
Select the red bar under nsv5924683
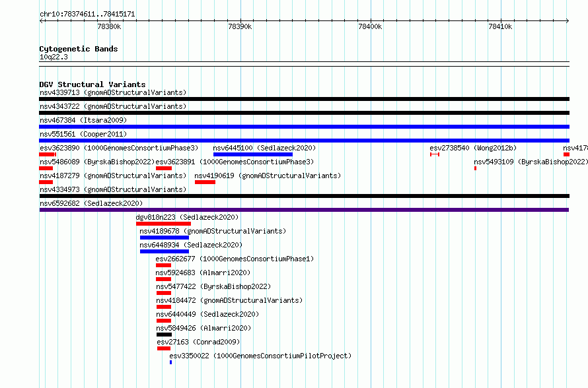coord(163,279)
